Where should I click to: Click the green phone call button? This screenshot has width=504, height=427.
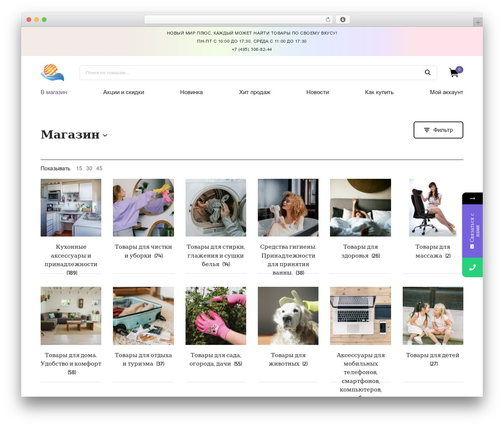pyautogui.click(x=472, y=267)
